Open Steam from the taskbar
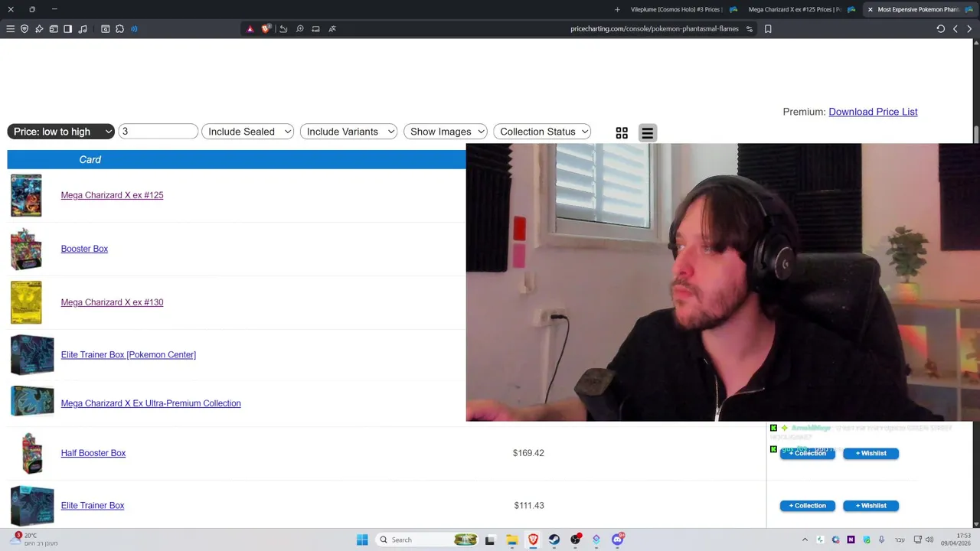The height and width of the screenshot is (551, 980). coord(554,540)
